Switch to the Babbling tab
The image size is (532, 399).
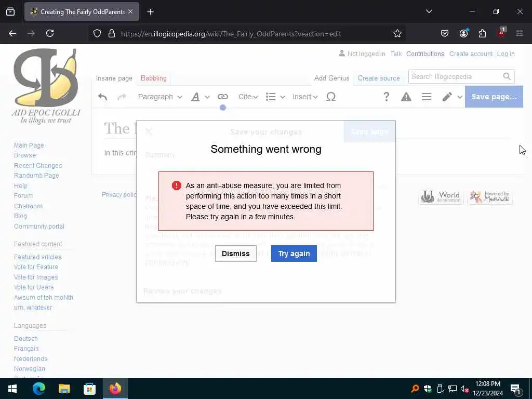(x=154, y=78)
